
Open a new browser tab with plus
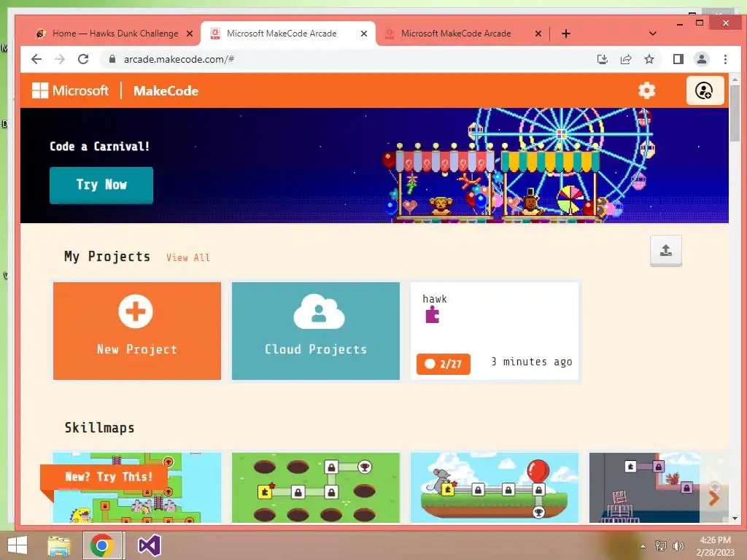coord(565,34)
